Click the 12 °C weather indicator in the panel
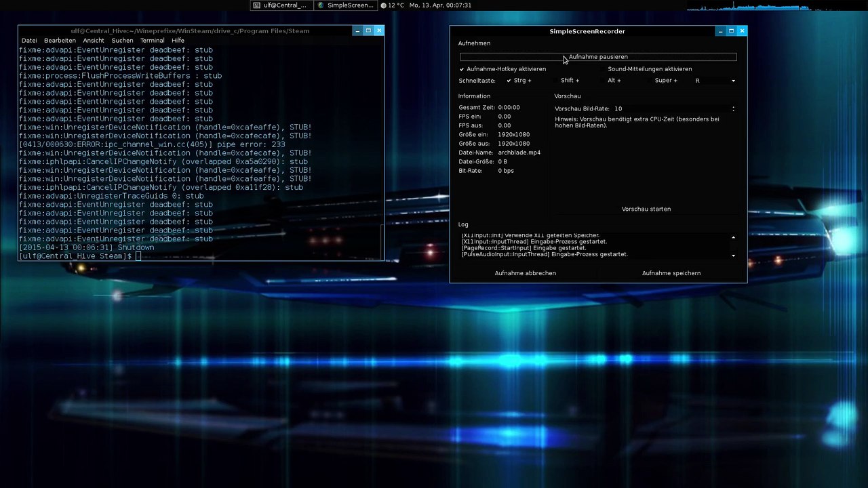This screenshot has width=868, height=488. [393, 5]
